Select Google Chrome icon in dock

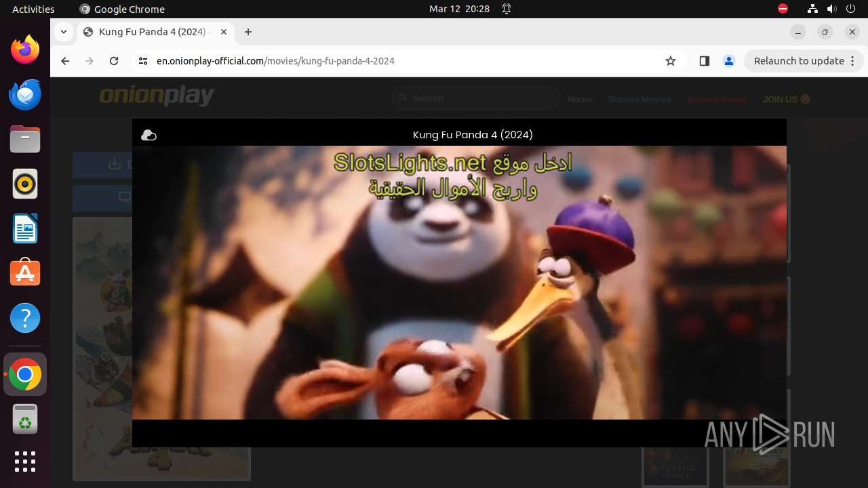point(25,374)
